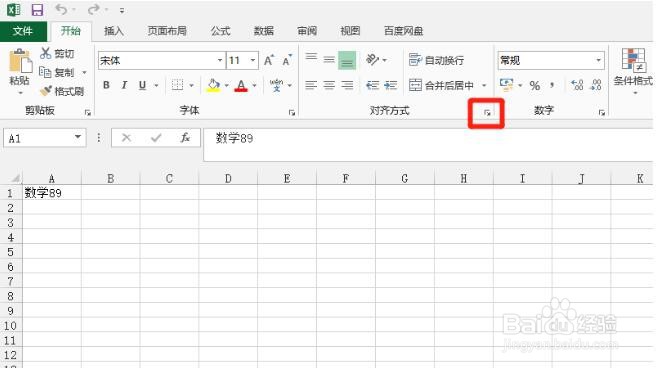The height and width of the screenshot is (368, 656).
Task: Switch to the 视图 tab
Action: pos(350,31)
